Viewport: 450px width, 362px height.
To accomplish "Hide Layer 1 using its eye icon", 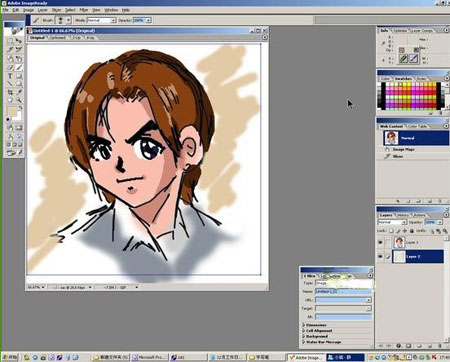I will pyautogui.click(x=380, y=242).
